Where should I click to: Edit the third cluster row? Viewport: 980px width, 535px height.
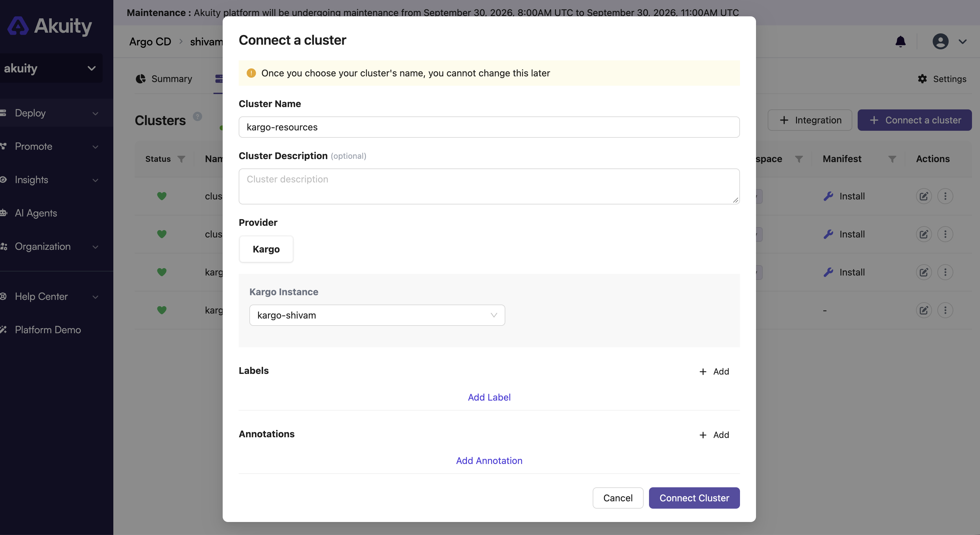click(924, 272)
